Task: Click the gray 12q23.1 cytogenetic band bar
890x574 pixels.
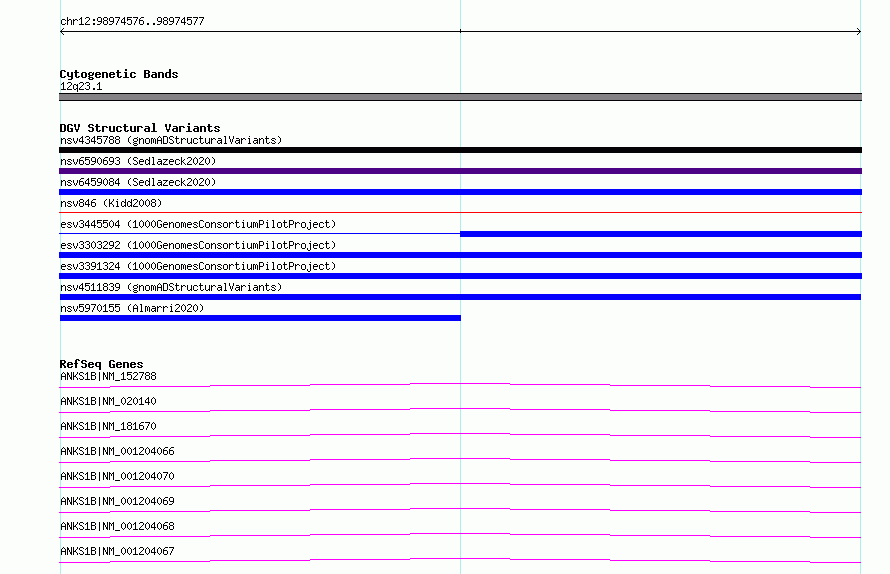Action: pyautogui.click(x=460, y=97)
